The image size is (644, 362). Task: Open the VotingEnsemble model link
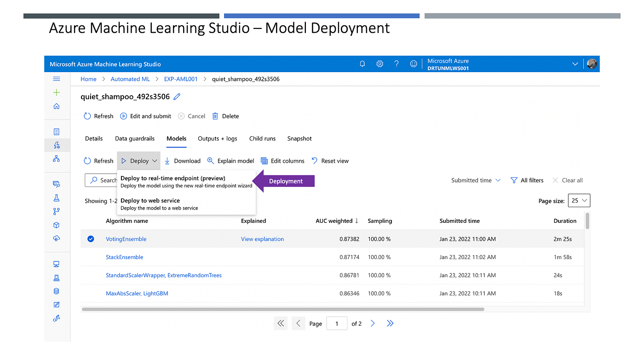[126, 239]
